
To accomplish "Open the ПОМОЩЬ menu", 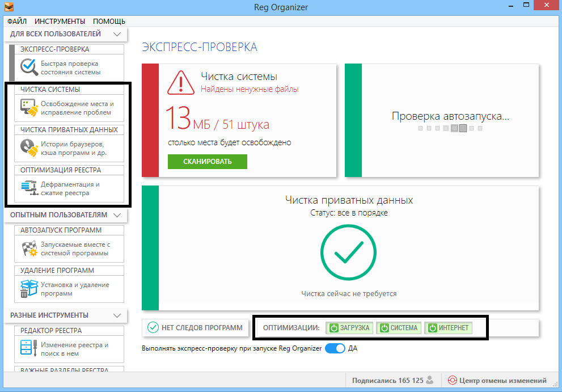I will [109, 21].
